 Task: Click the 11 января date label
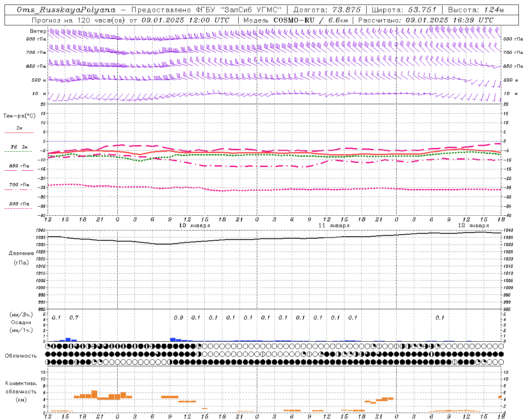pyautogui.click(x=334, y=226)
